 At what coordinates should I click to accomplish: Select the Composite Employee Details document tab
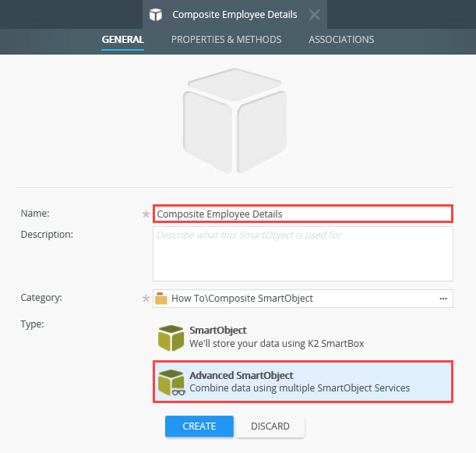point(234,15)
